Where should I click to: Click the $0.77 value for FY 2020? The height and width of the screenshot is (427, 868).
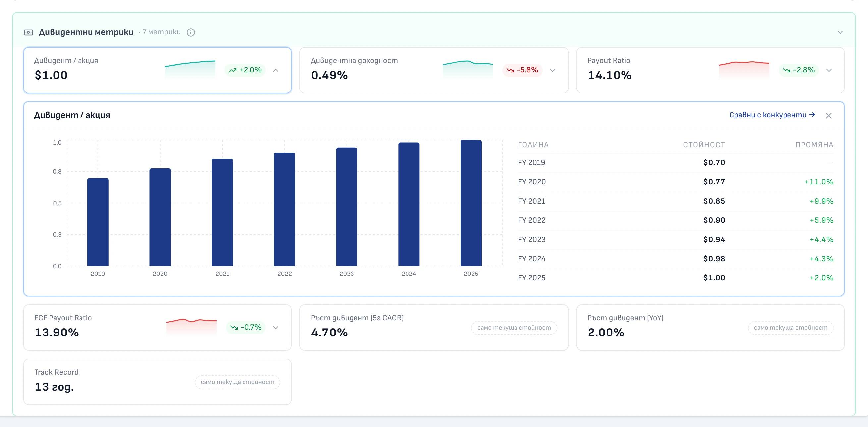(x=714, y=182)
